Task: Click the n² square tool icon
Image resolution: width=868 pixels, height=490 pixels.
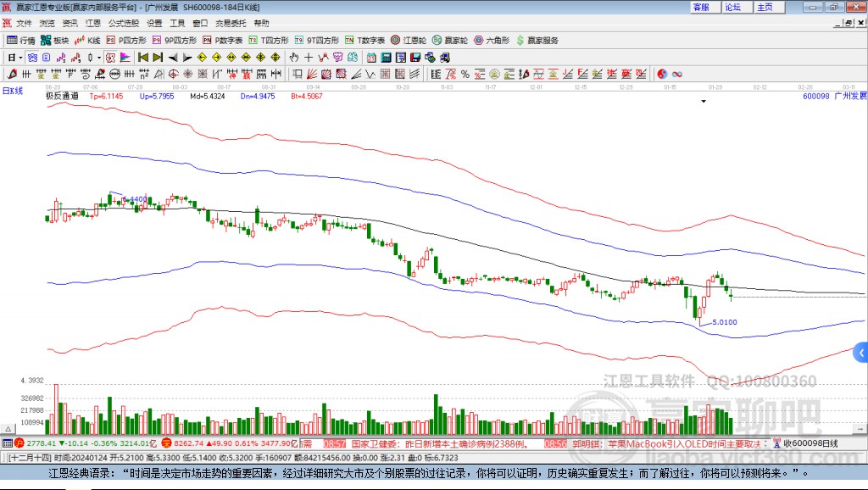Action: pyautogui.click(x=144, y=74)
